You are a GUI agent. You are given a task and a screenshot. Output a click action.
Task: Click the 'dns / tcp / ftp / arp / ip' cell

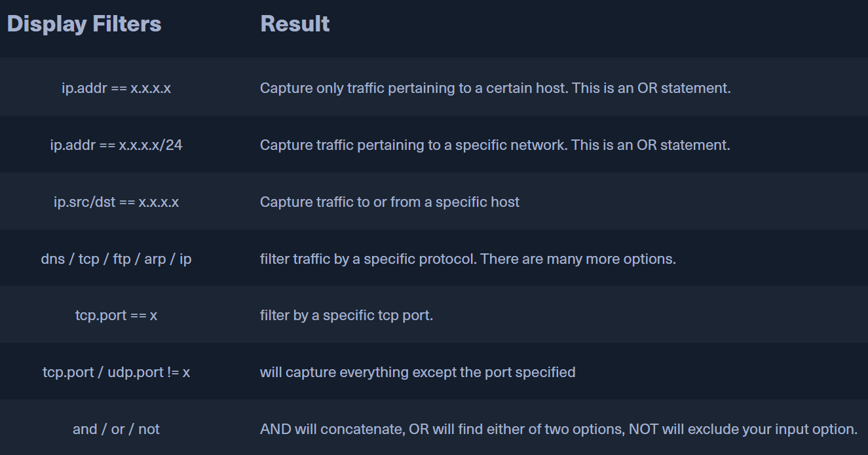click(x=117, y=259)
